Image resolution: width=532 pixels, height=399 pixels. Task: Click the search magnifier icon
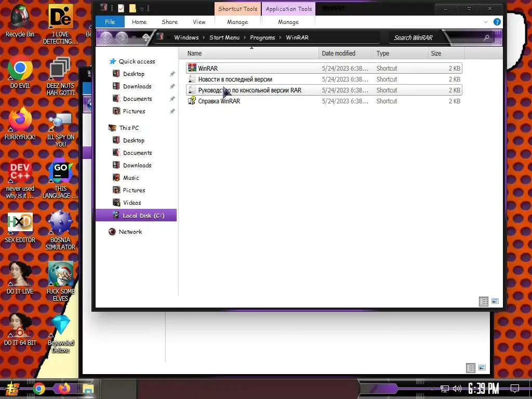(486, 37)
